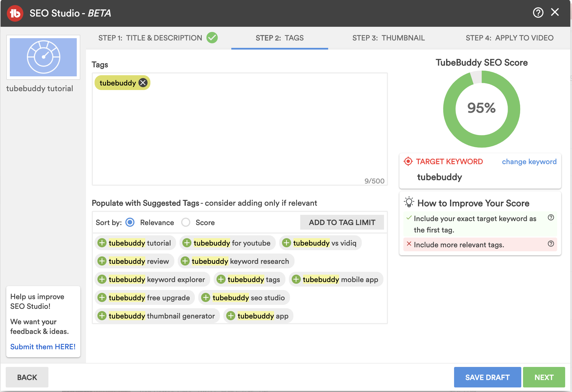
Task: Click the target keyword crosshair icon
Action: [x=408, y=161]
